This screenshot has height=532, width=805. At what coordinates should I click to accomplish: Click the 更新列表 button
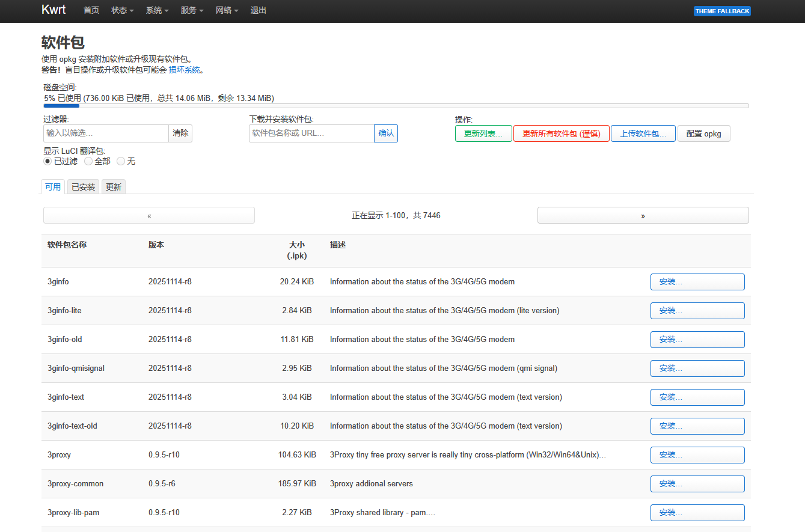(483, 133)
